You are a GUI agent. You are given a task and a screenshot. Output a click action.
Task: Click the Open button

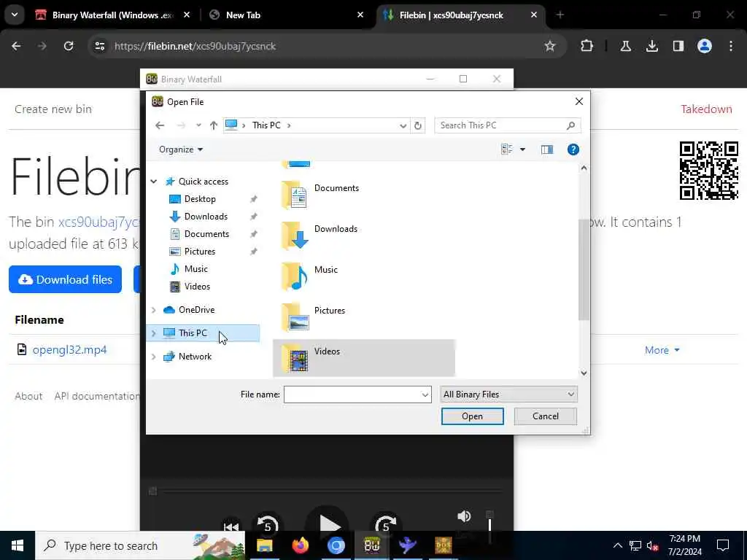click(x=472, y=416)
